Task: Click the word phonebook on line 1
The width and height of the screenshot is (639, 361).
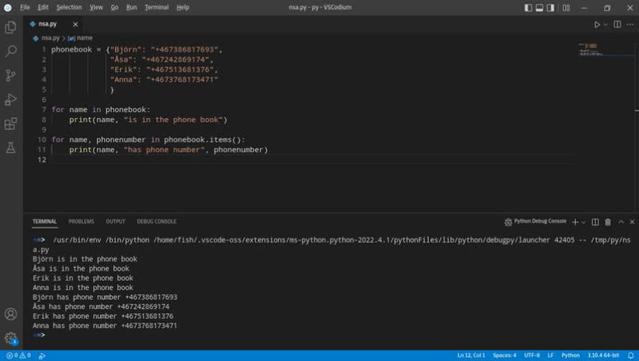Action: click(x=71, y=50)
